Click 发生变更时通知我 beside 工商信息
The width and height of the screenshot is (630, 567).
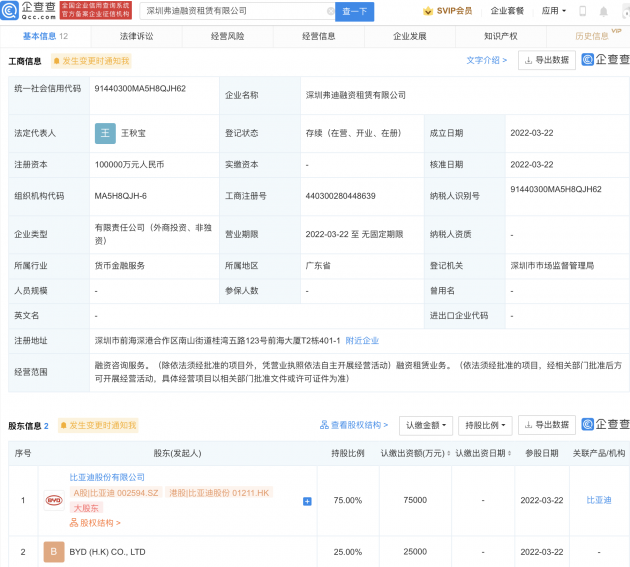[91, 61]
